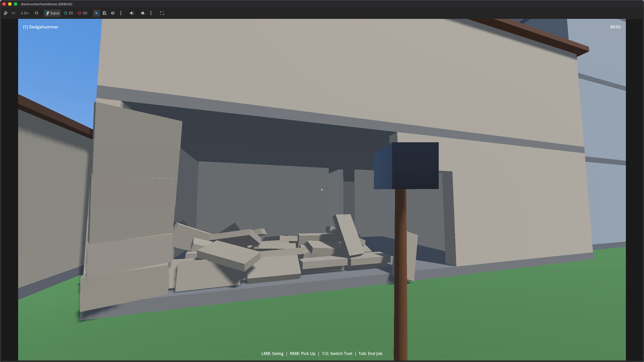Screen dimensions: 644x362
Task: Click the camera override icon
Action: (x=143, y=13)
